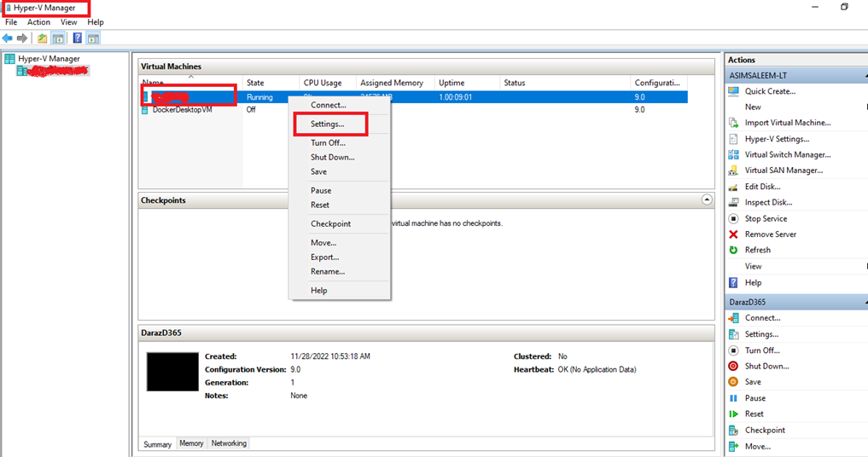Toggle the Show/Hide Action Pane toolbar icon
This screenshot has width=868, height=457.
click(93, 38)
